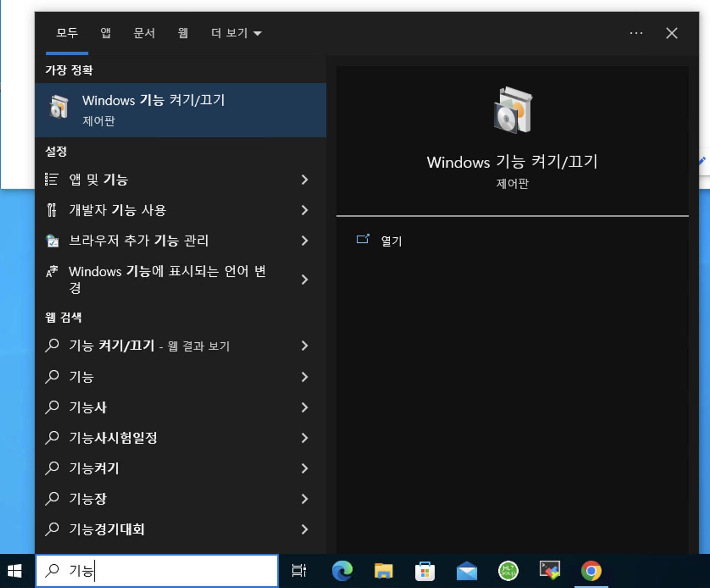The width and height of the screenshot is (710, 588).
Task: Click the Windows 기능 켜기/끄기 result icon
Action: pos(59,107)
